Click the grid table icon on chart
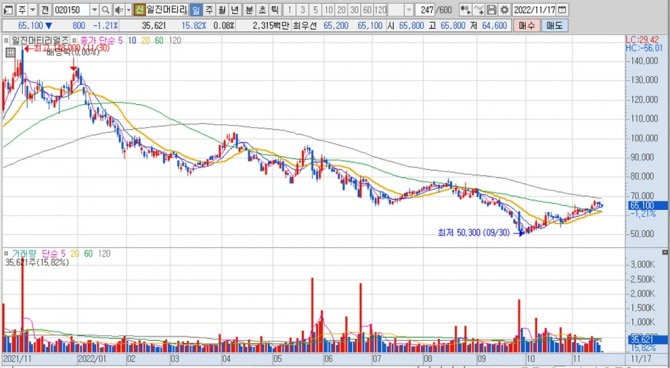The width and height of the screenshot is (670, 368). [10, 53]
